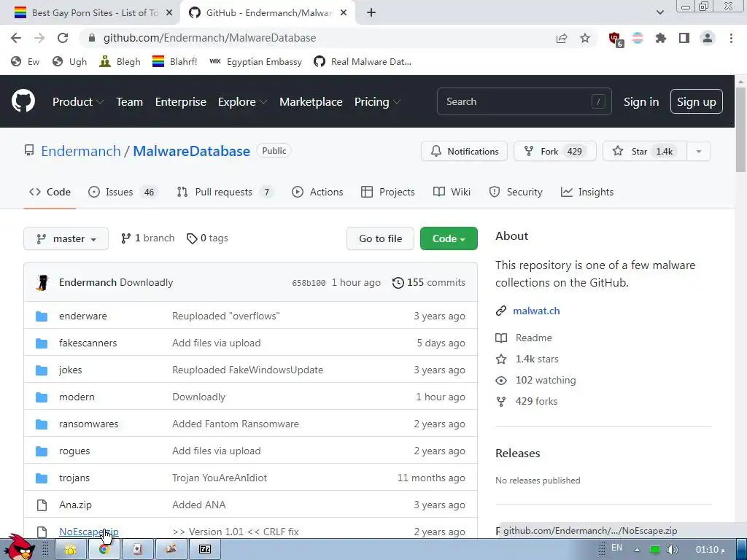
Task: Click the 0 tags link
Action: pos(207,238)
